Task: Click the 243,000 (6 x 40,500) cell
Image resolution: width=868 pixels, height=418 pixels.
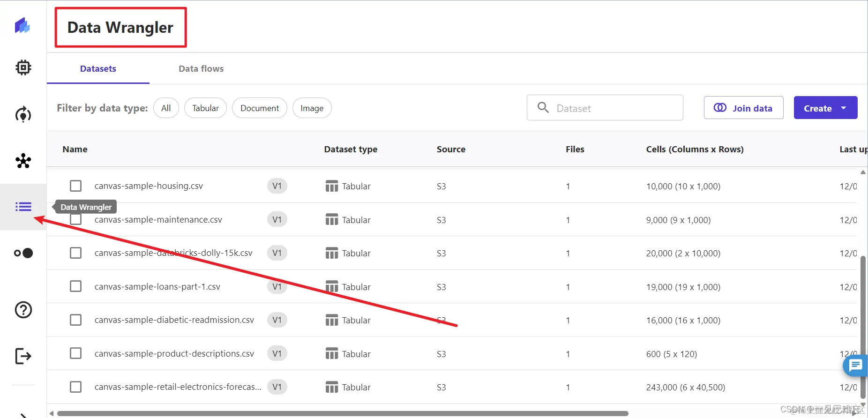Action: click(x=685, y=387)
